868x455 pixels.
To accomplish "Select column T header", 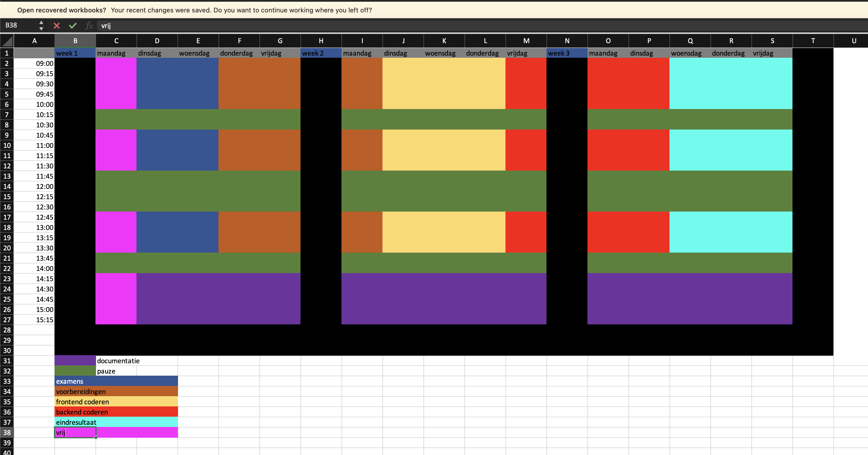I will [813, 41].
